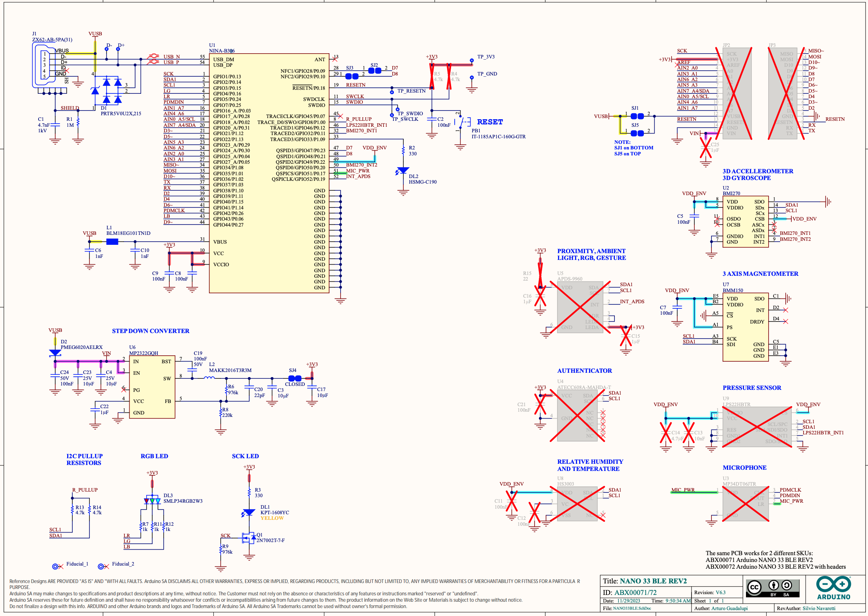Select the C1 4.7nF capacitor symbol
868x616 pixels.
[x=55, y=125]
